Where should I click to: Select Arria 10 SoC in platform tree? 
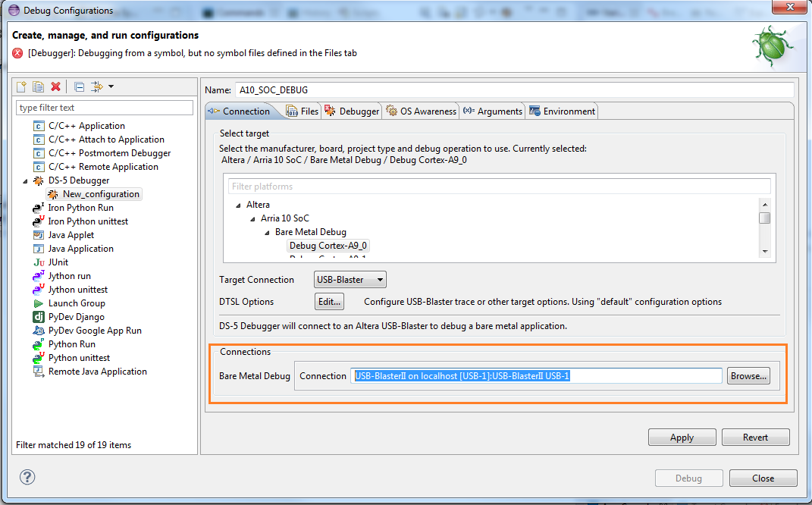285,218
